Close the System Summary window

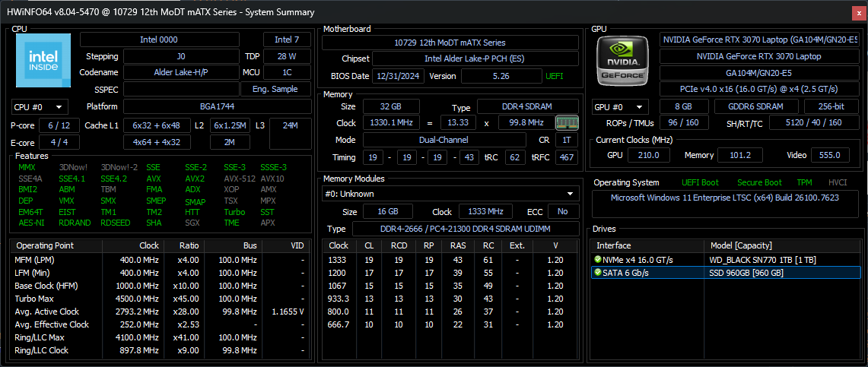click(x=859, y=11)
